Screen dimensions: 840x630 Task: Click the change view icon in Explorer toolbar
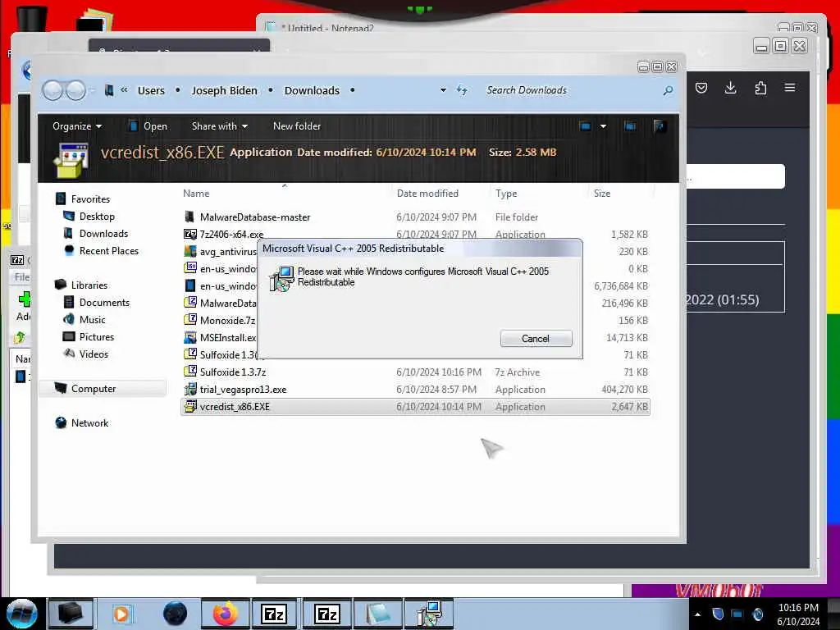coord(585,126)
